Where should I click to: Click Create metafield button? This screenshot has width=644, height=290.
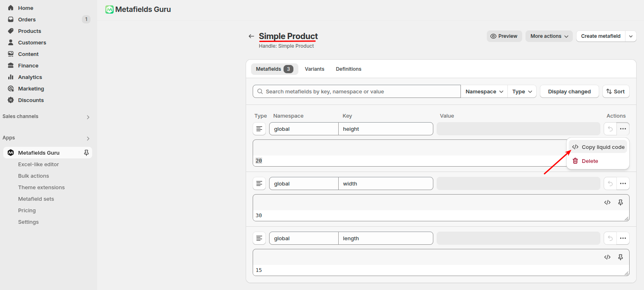click(x=601, y=36)
